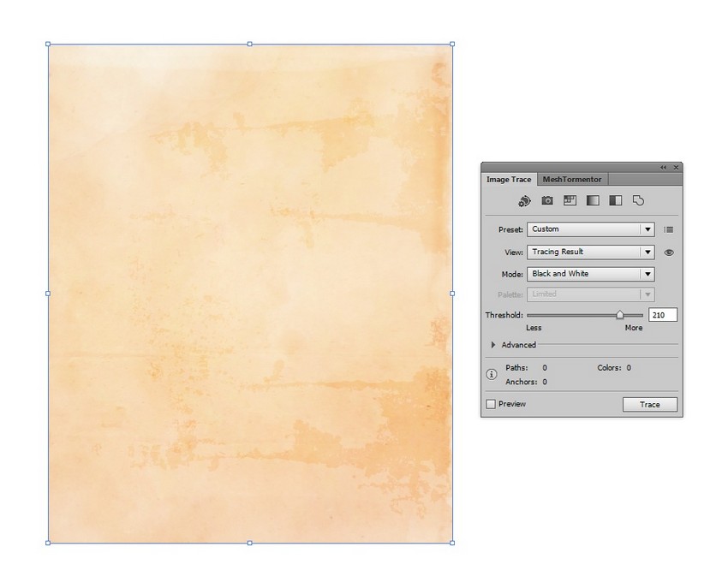Select the Black and White preset icon

(x=614, y=201)
